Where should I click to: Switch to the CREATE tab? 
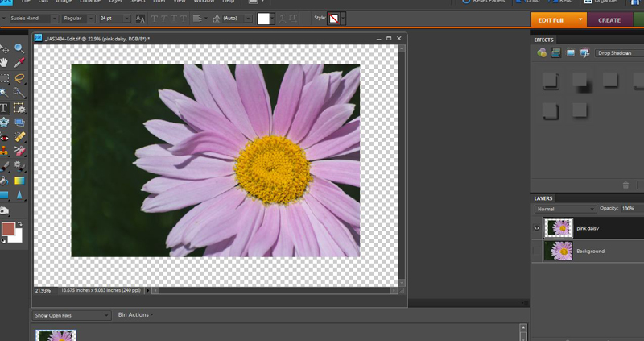point(609,20)
